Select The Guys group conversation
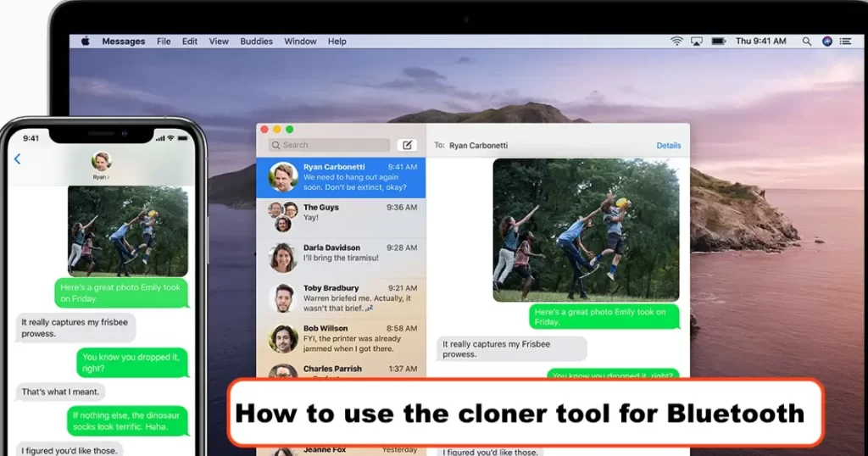868x456 pixels. pyautogui.click(x=341, y=218)
